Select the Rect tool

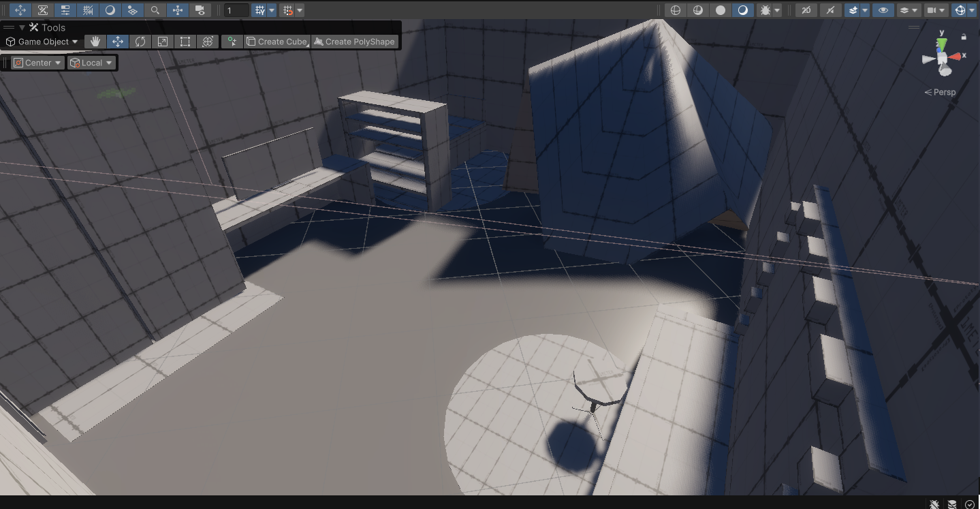[x=185, y=42]
